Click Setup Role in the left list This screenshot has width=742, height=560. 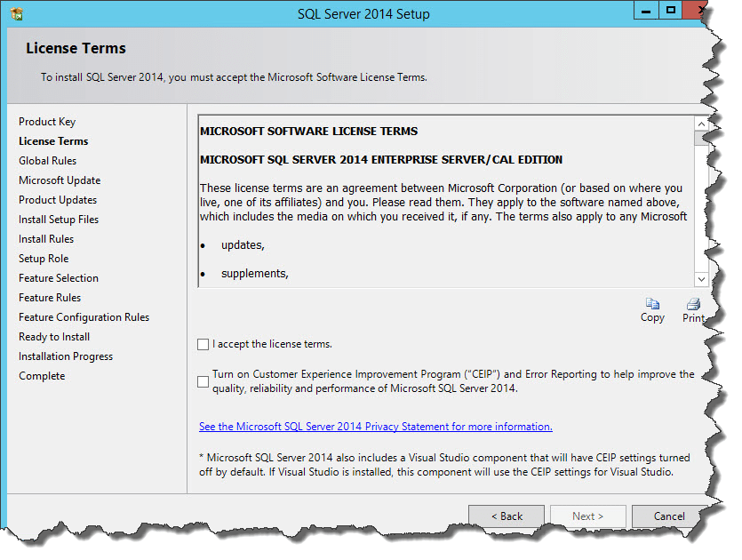44,259
